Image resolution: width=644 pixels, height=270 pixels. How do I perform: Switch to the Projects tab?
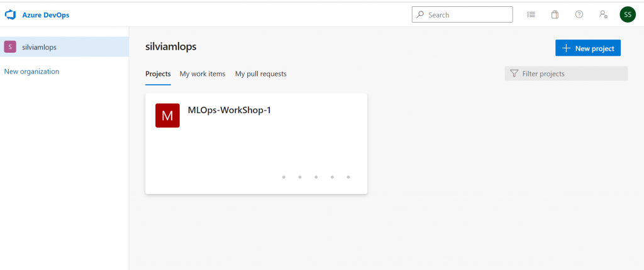pos(158,74)
